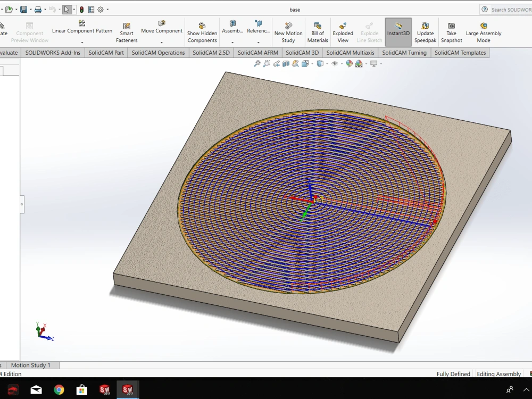The height and width of the screenshot is (399, 532).
Task: Switch to SolidCAM 2.5D tab
Action: click(x=211, y=53)
